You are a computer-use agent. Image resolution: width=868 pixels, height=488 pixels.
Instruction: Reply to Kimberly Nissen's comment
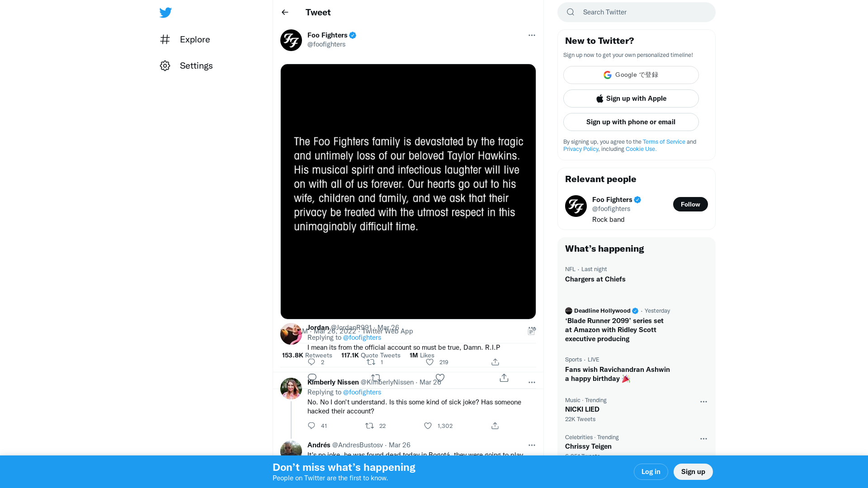[x=311, y=426]
